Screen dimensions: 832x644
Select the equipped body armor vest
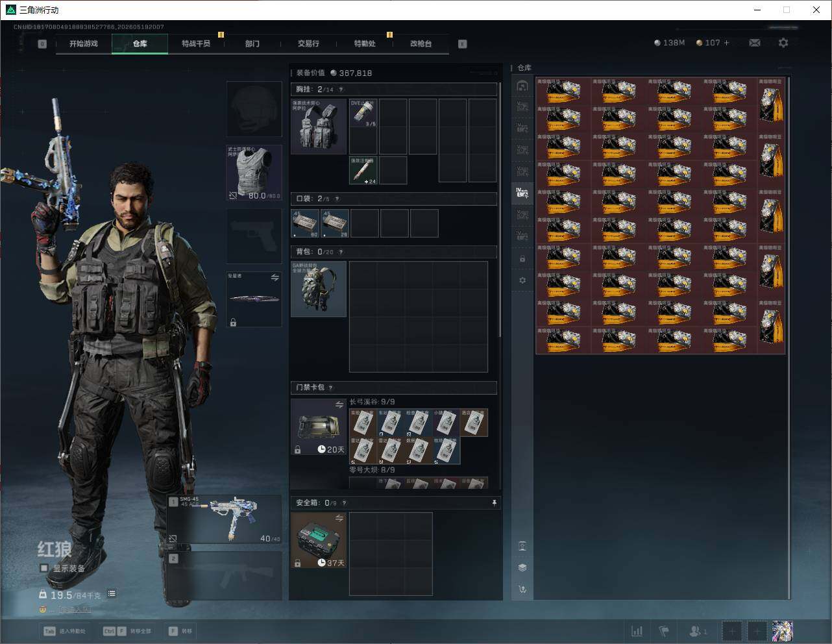point(254,172)
